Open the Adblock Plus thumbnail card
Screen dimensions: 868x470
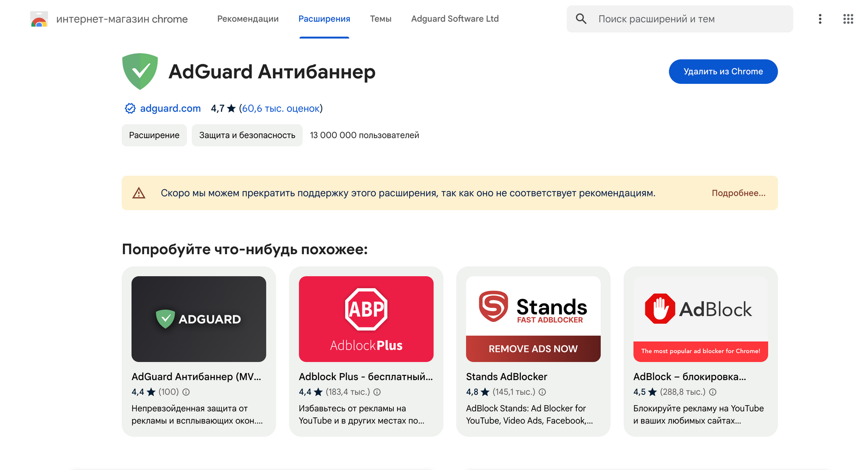366,319
